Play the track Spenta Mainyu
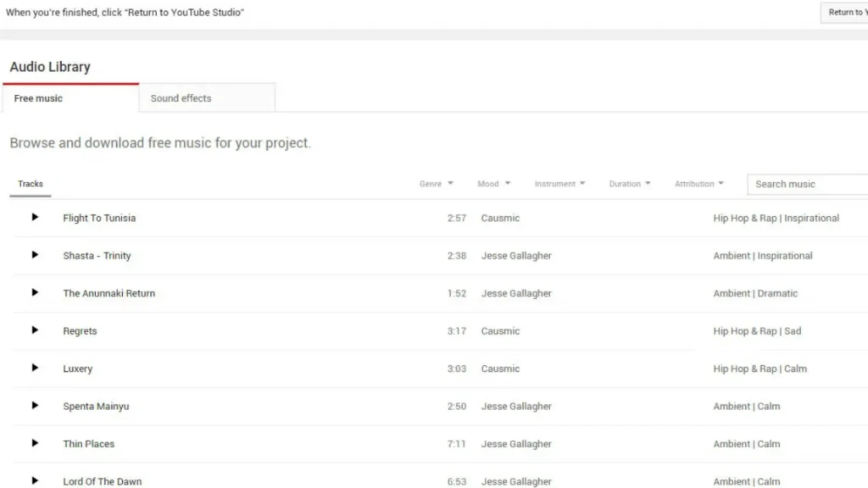 [33, 406]
